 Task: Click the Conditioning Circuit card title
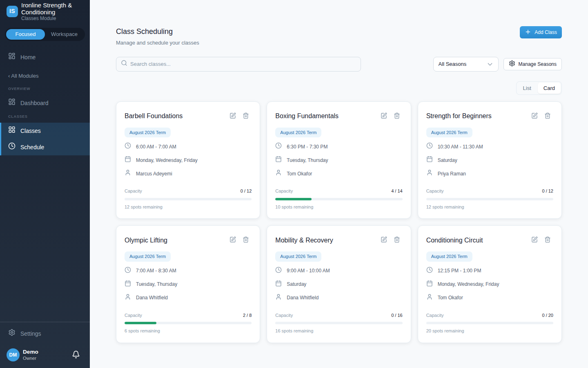pos(454,240)
